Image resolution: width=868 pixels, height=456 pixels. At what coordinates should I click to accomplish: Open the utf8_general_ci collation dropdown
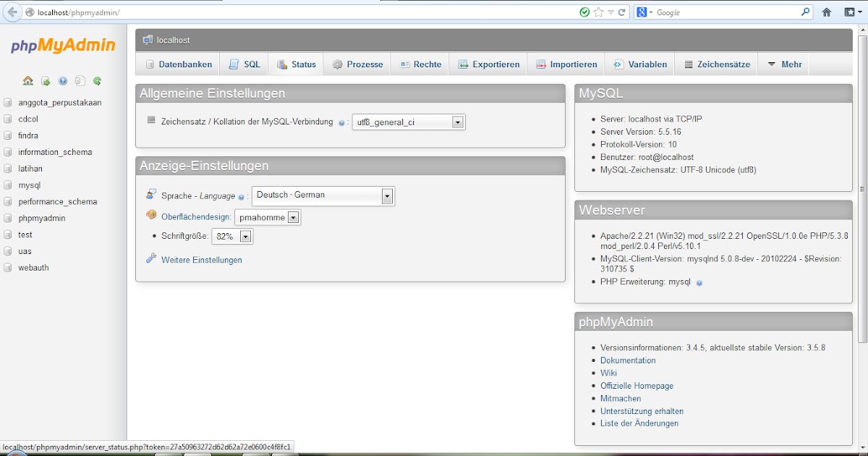(x=457, y=122)
